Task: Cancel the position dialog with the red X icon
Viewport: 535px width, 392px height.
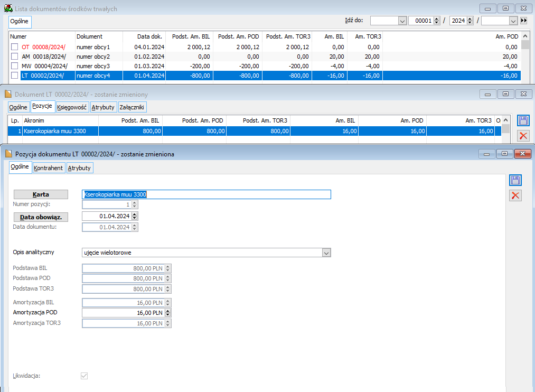Action: [515, 195]
